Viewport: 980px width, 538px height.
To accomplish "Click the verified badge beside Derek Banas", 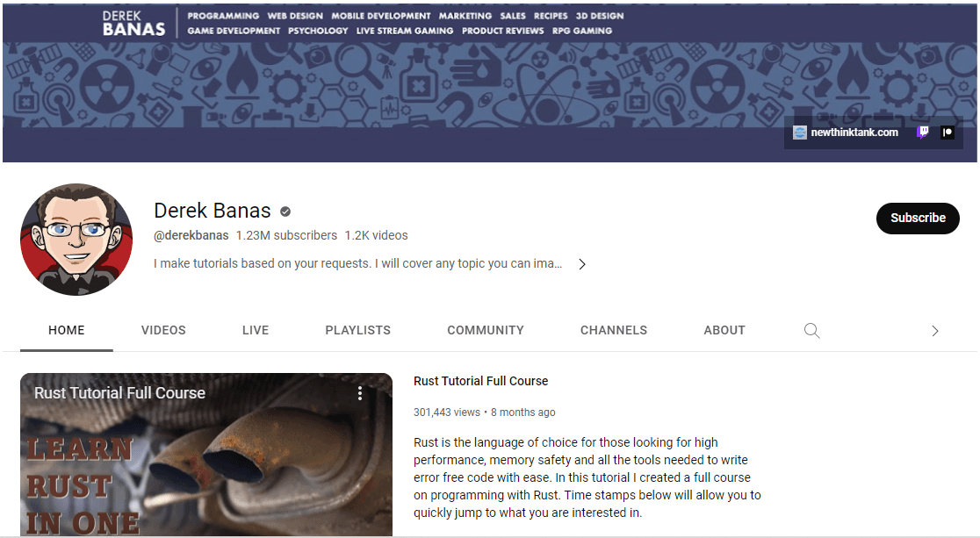I will click(285, 212).
